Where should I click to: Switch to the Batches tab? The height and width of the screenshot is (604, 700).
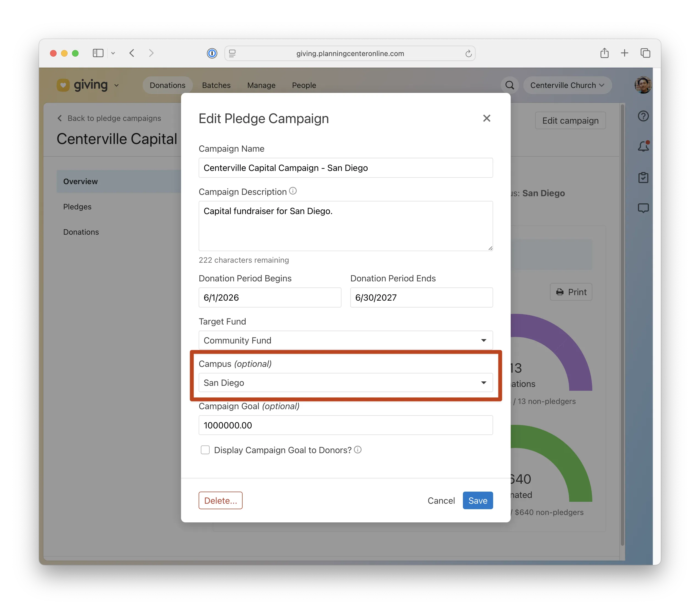click(216, 85)
